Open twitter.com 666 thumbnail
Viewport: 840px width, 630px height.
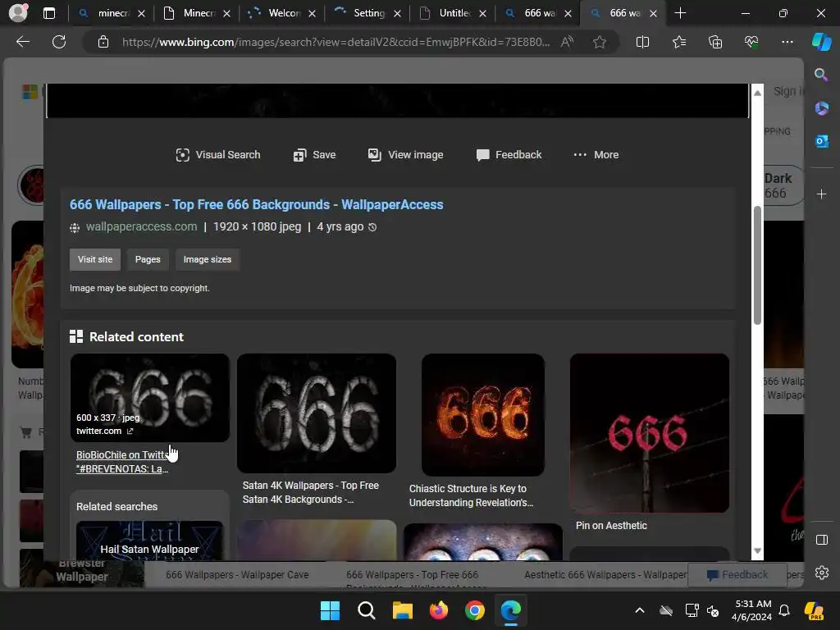tap(150, 398)
